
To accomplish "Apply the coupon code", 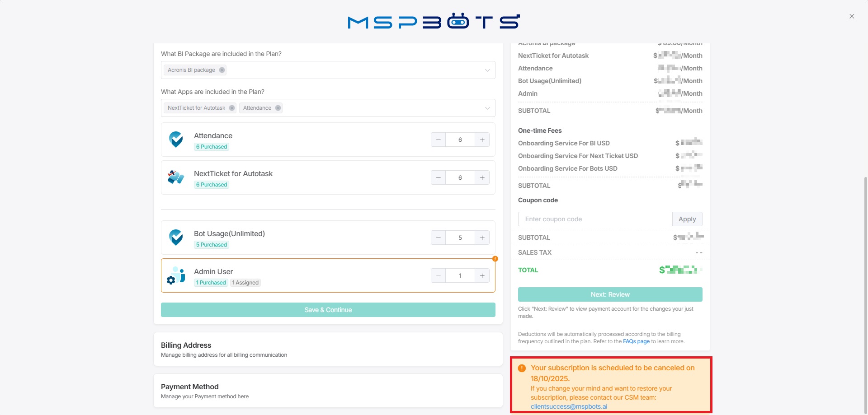I will click(x=687, y=219).
